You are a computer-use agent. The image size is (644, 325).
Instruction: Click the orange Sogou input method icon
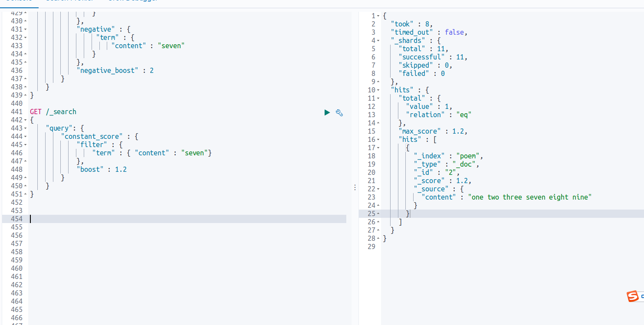(x=633, y=297)
